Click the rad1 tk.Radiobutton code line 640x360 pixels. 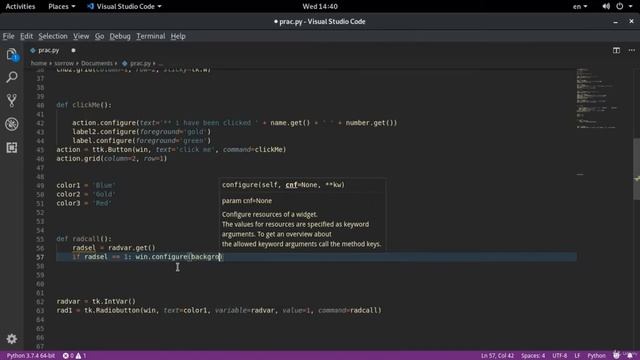coord(219,310)
